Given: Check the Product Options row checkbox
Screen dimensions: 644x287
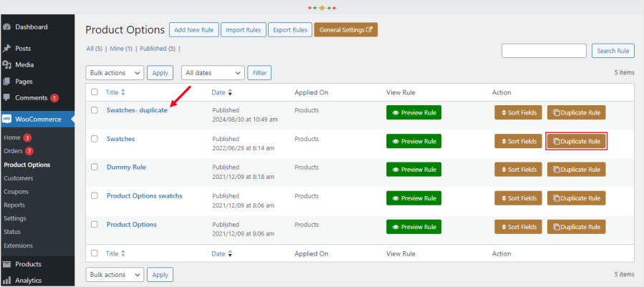Looking at the screenshot, I should click(x=95, y=225).
